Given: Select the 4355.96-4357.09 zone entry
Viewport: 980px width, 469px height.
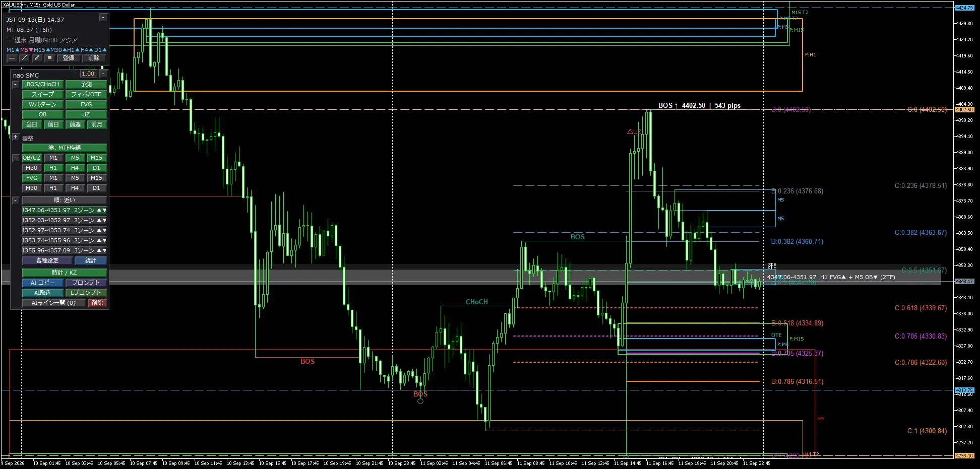Looking at the screenshot, I should tap(65, 250).
